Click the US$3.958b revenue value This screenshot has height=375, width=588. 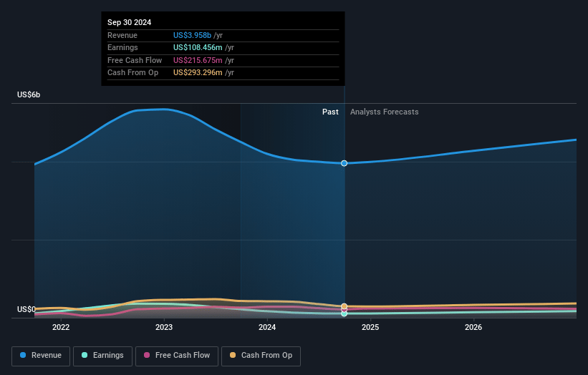(192, 35)
